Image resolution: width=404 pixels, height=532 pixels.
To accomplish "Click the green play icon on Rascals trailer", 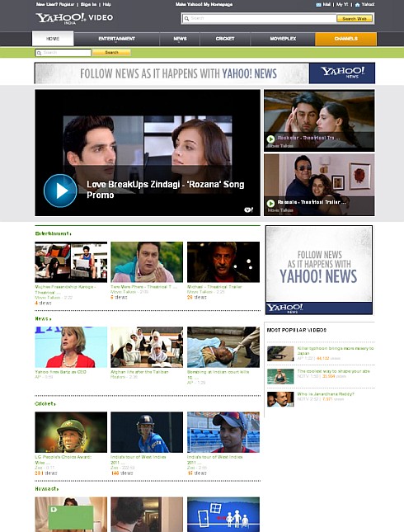I will [270, 203].
